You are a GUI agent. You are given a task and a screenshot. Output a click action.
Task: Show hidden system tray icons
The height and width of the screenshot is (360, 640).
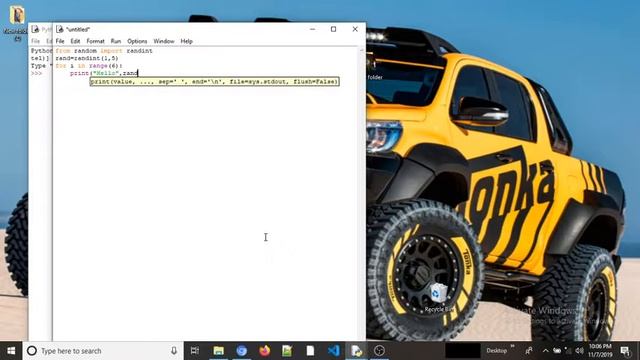pos(546,351)
